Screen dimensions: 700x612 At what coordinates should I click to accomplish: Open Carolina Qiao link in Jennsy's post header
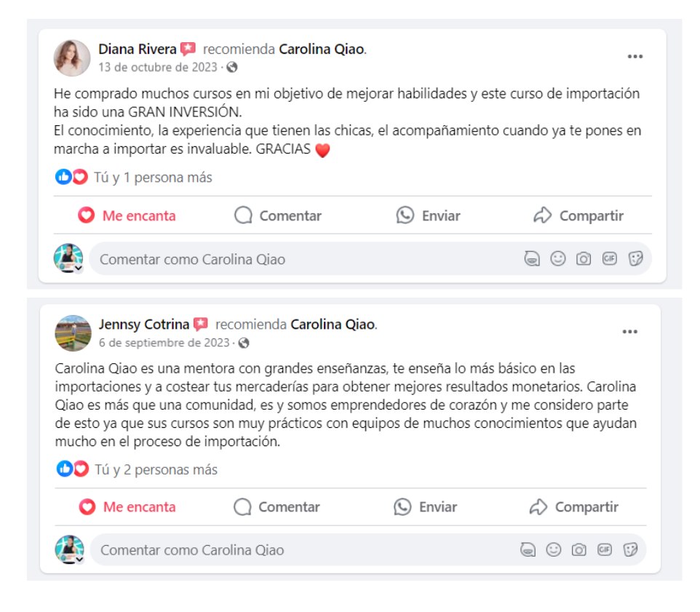pos(333,325)
